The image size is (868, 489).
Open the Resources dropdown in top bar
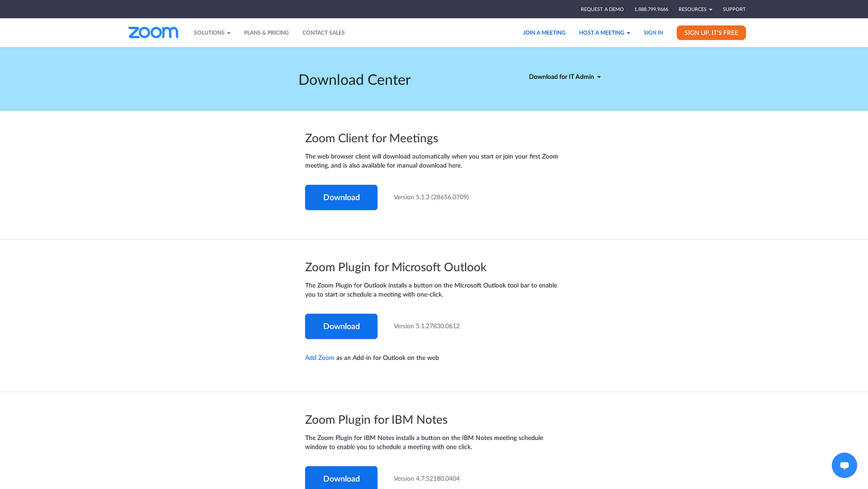click(x=695, y=9)
